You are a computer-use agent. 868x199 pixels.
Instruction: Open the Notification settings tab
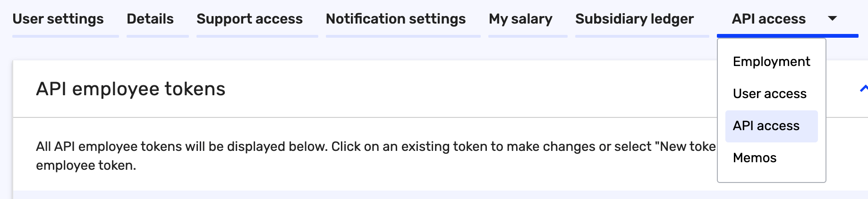point(396,19)
